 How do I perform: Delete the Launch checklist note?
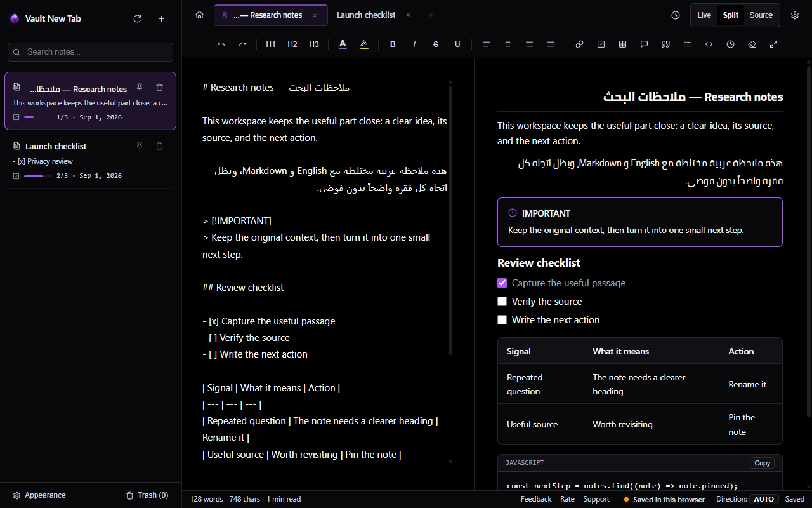pyautogui.click(x=160, y=145)
